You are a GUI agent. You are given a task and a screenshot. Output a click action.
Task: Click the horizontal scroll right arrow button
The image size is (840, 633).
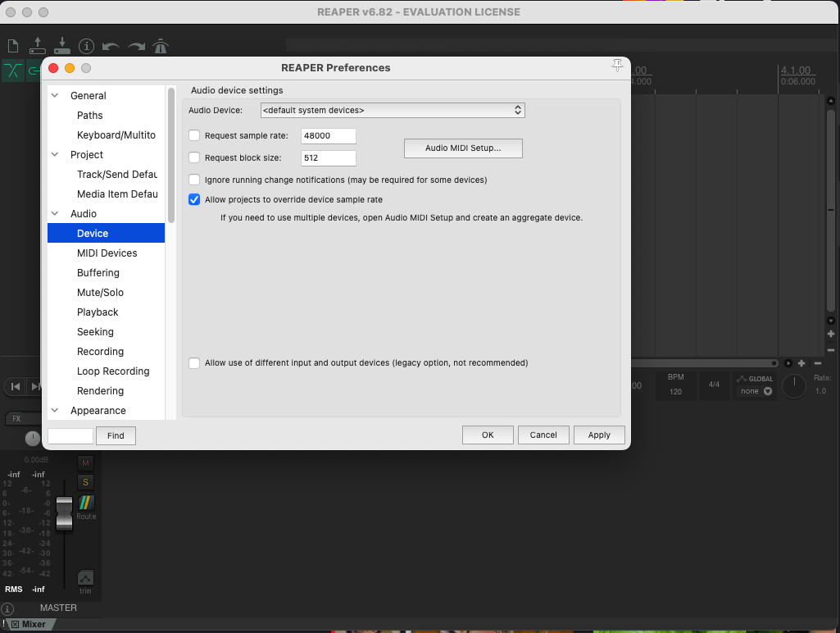coord(788,363)
